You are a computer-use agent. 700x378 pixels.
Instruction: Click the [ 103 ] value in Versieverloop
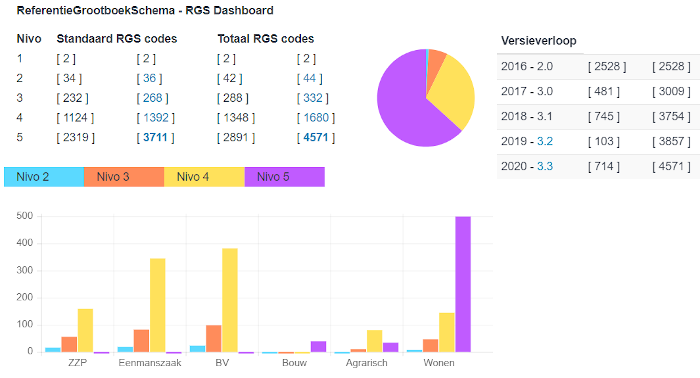tap(604, 141)
